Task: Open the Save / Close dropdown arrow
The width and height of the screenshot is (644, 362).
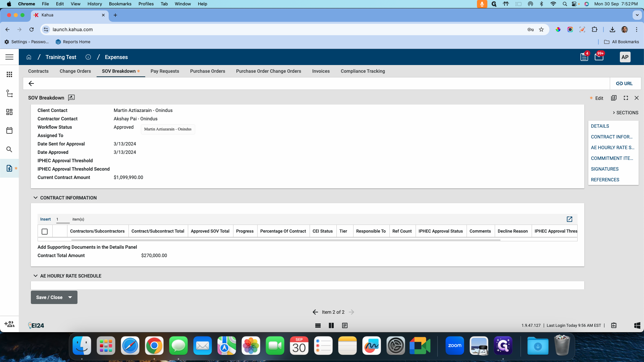Action: pyautogui.click(x=70, y=297)
